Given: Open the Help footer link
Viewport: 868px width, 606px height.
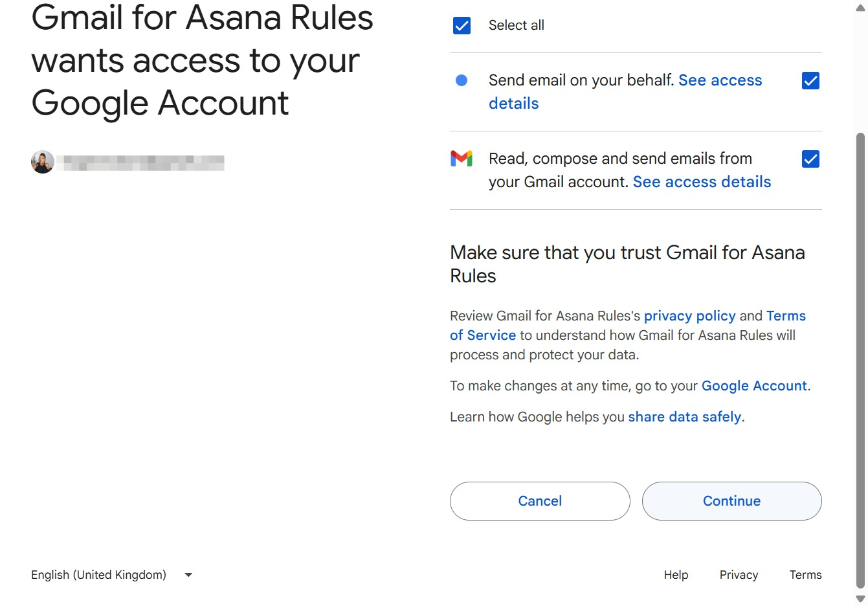Looking at the screenshot, I should tap(676, 575).
